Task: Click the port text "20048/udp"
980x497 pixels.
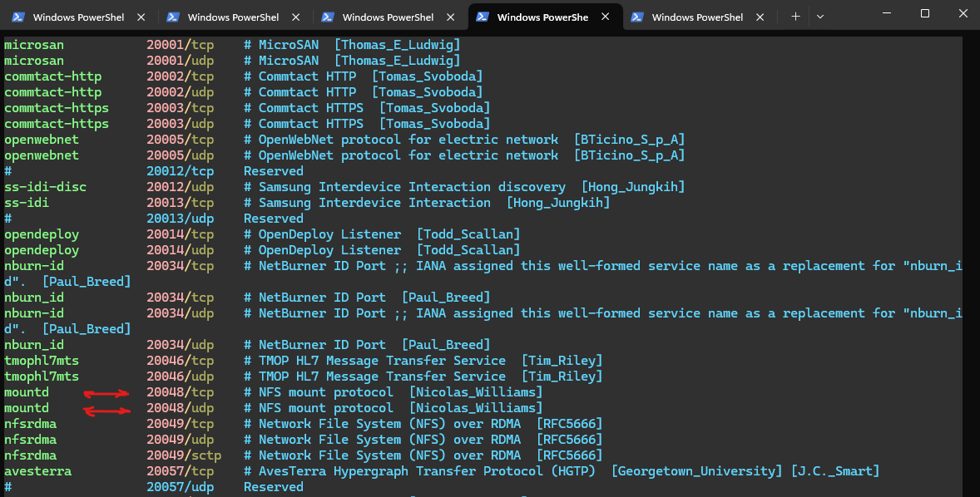Action: 180,408
